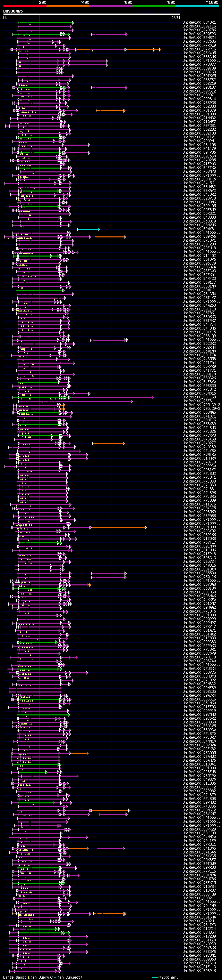This screenshot has height=980, width=222.
Task: Select hit UniRef100_A3BZS2
Action: coord(199,80)
